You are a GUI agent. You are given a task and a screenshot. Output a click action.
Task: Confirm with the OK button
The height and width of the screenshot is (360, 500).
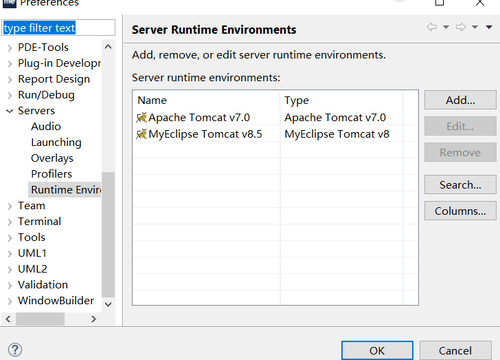tap(377, 350)
